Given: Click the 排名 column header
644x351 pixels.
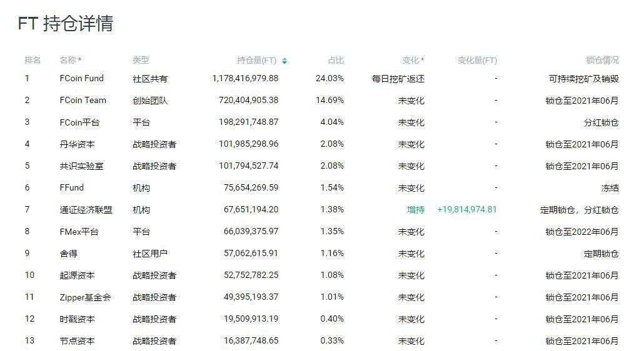Looking at the screenshot, I should tap(33, 61).
